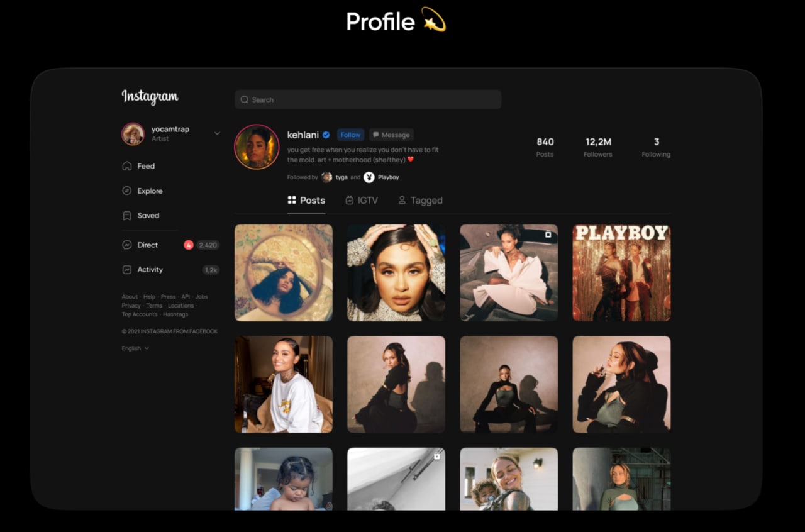805x532 pixels.
Task: Open kehlani's profile picture
Action: point(257,147)
